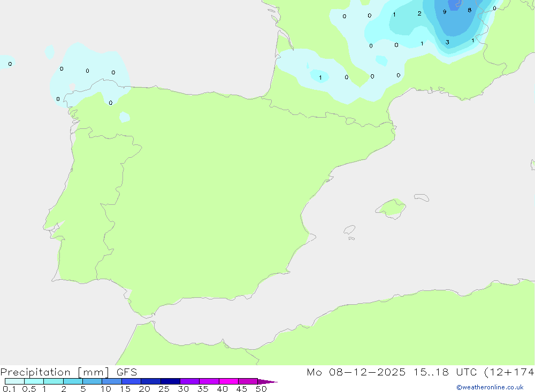Screen dimensions: 535x392
Task: Select the 2–5 mm legend color swatch
Action: click(x=73, y=381)
